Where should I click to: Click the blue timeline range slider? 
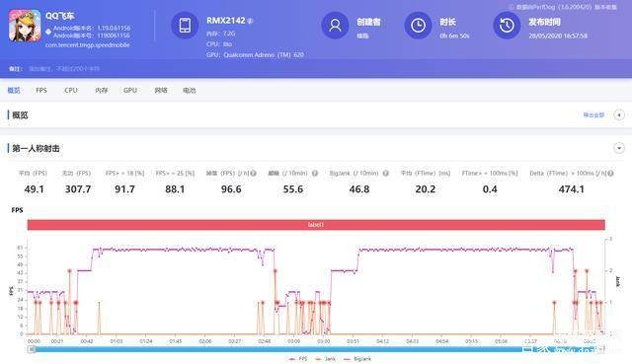[316, 349]
